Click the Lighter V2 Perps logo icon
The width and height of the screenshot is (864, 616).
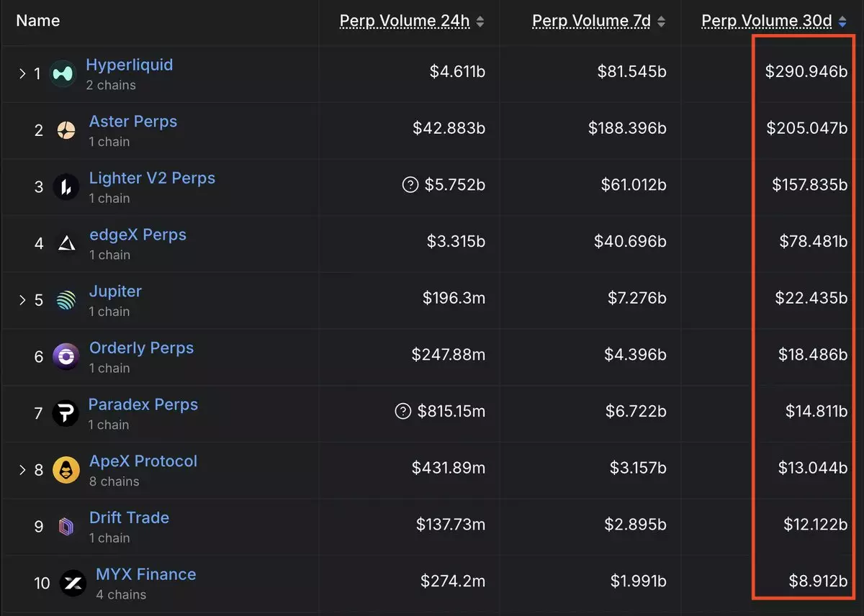click(66, 187)
